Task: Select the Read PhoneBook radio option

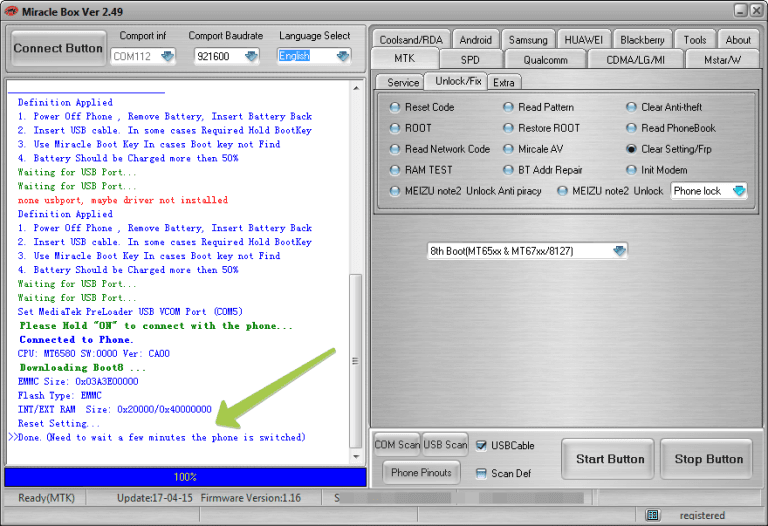Action: pos(631,128)
